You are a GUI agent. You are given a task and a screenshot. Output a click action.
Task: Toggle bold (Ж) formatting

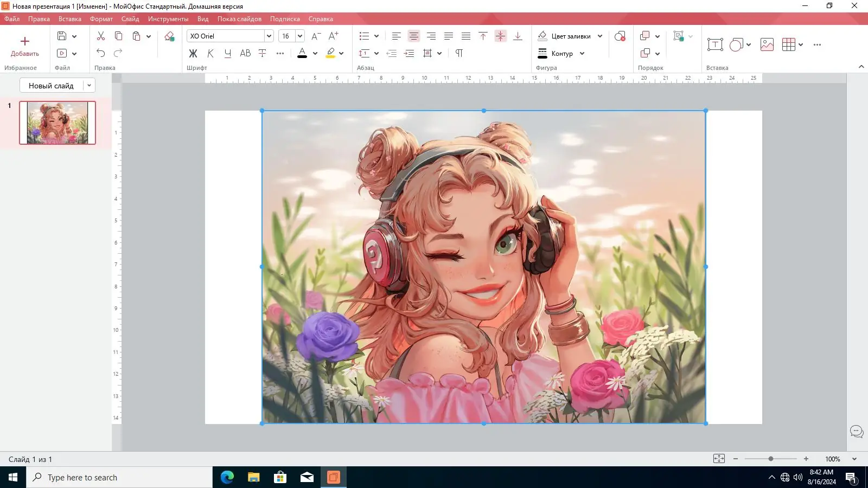(x=193, y=53)
